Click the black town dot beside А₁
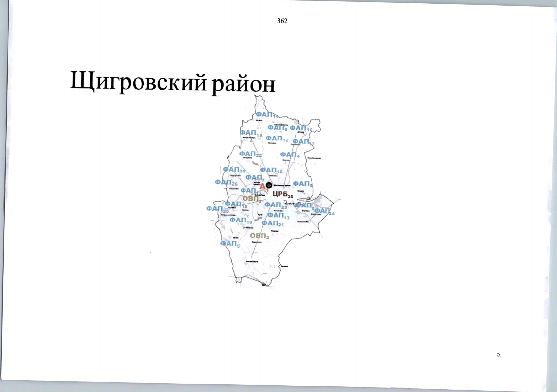 (269, 185)
